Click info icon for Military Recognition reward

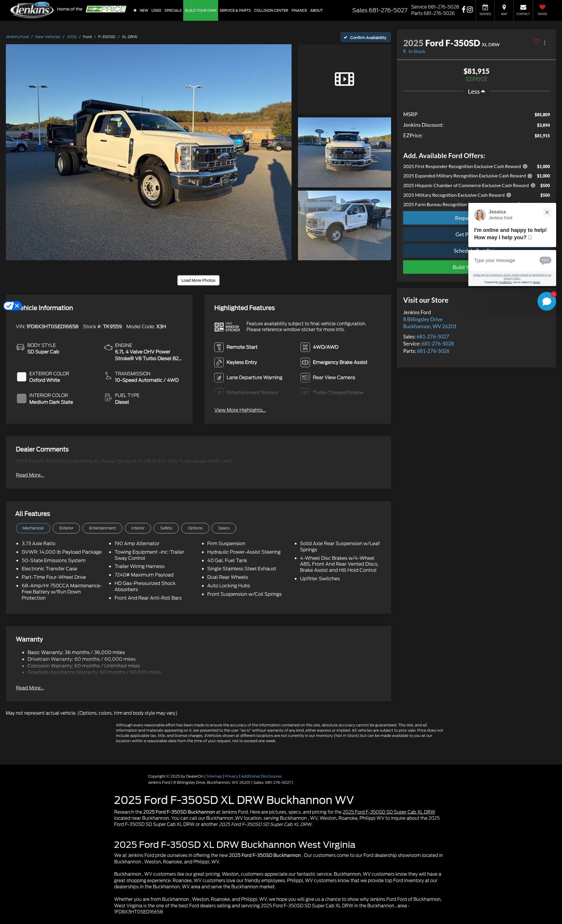pos(509,195)
